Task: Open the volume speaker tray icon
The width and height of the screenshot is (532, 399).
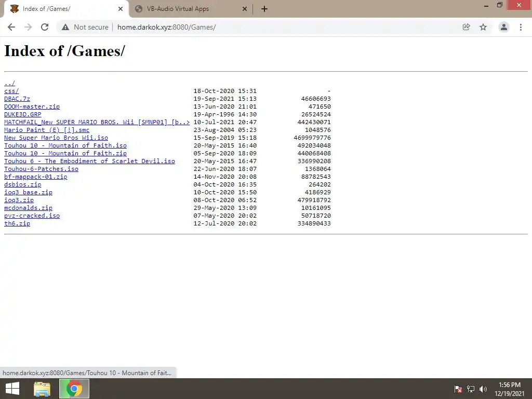Action: pyautogui.click(x=483, y=389)
